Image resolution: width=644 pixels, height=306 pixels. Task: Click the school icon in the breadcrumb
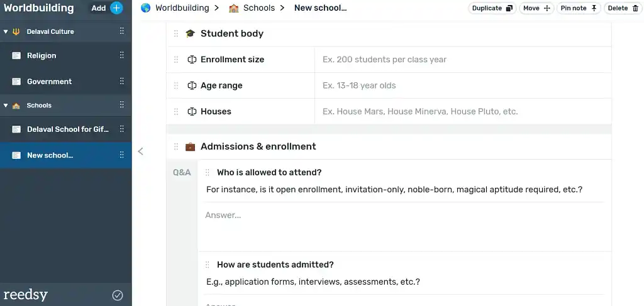[x=234, y=8]
